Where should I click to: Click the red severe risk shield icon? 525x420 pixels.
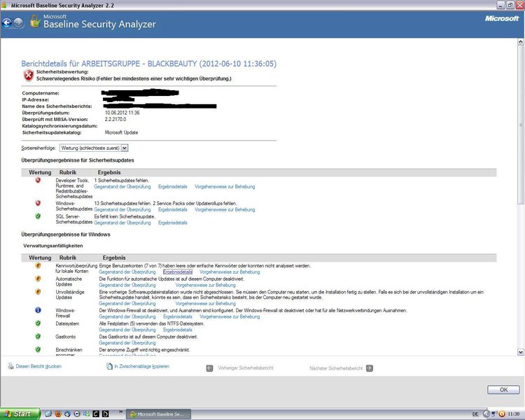(x=29, y=76)
